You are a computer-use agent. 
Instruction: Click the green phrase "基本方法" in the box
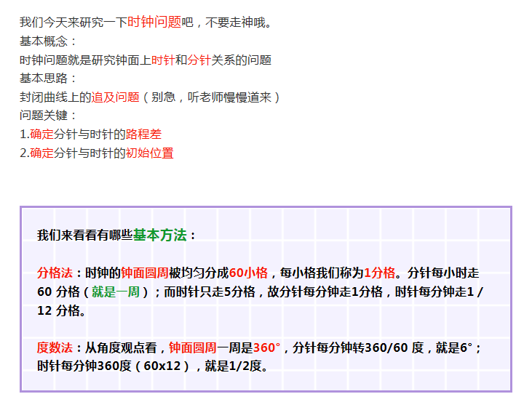click(160, 235)
